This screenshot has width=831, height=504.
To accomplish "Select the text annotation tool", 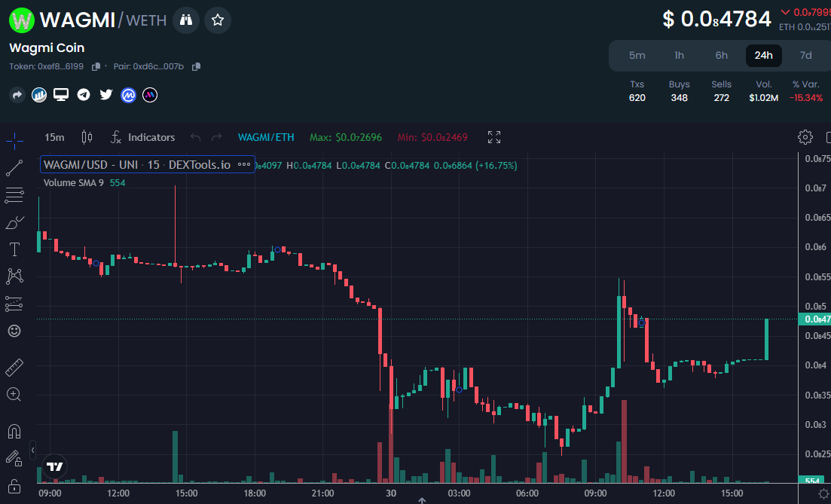I will pyautogui.click(x=14, y=249).
